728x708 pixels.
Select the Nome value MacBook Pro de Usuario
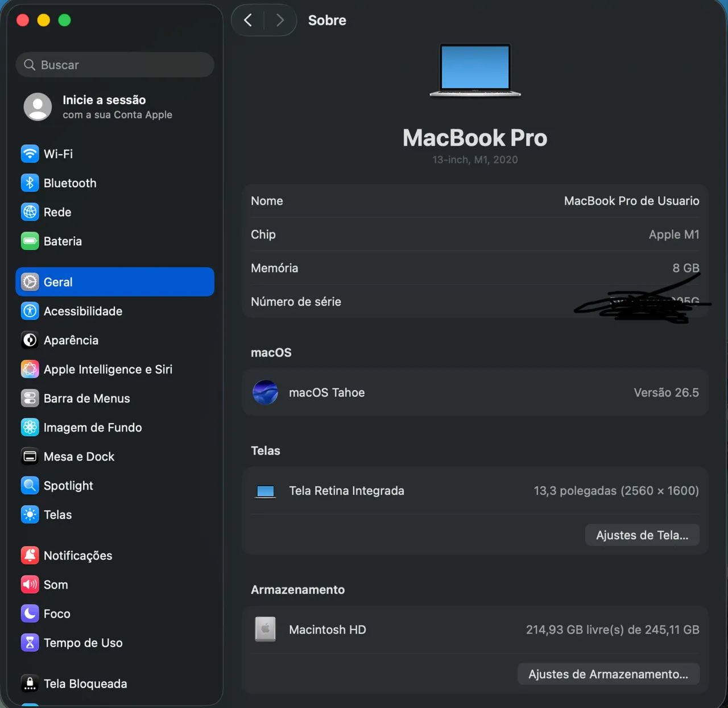coord(631,201)
